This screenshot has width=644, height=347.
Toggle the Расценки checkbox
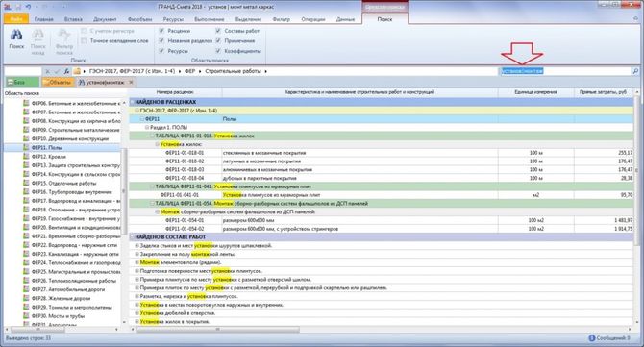[161, 31]
